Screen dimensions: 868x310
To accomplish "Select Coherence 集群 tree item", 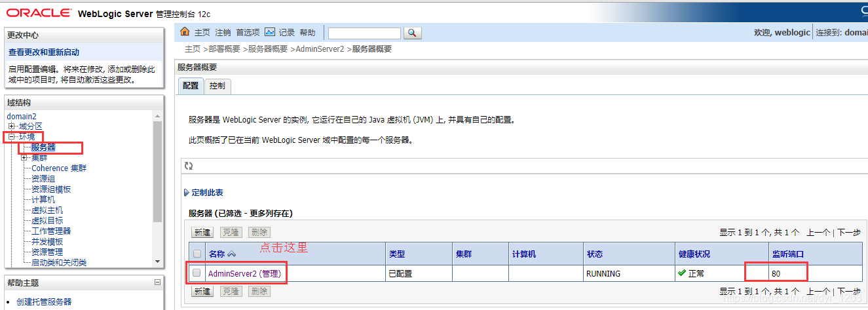I will tap(59, 168).
